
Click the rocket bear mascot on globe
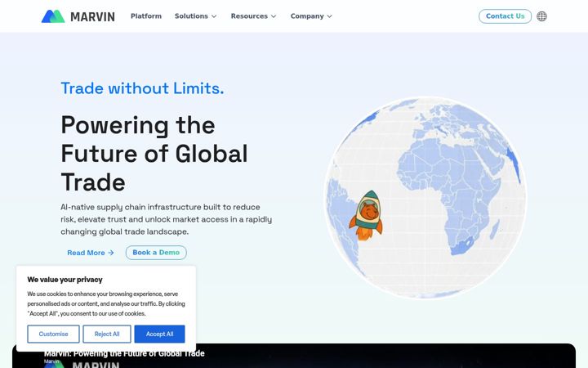[367, 215]
